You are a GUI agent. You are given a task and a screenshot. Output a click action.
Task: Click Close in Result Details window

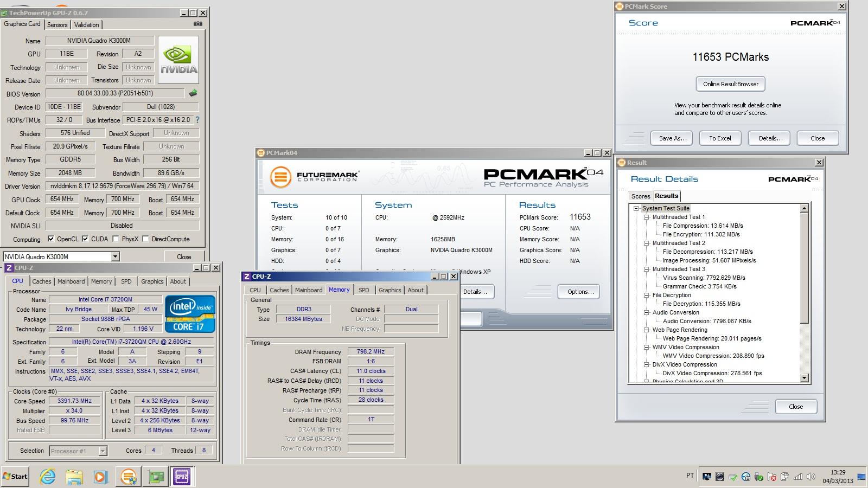(x=796, y=407)
